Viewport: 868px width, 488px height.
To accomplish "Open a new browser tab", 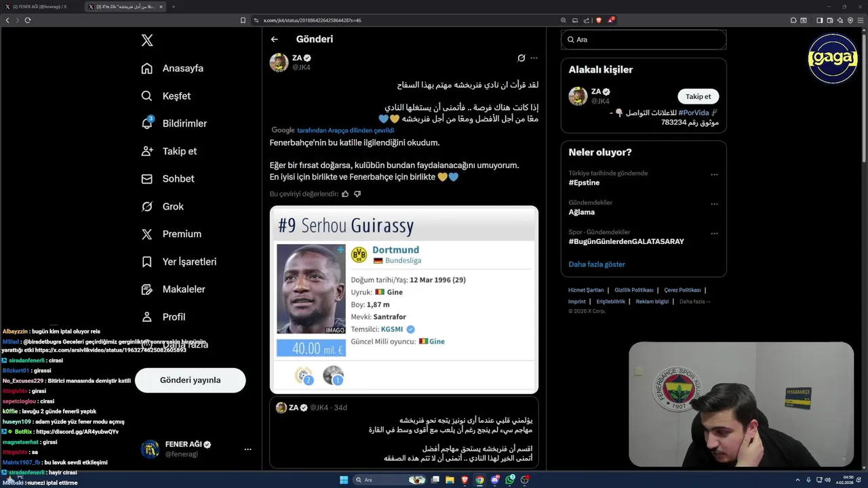I will (173, 7).
